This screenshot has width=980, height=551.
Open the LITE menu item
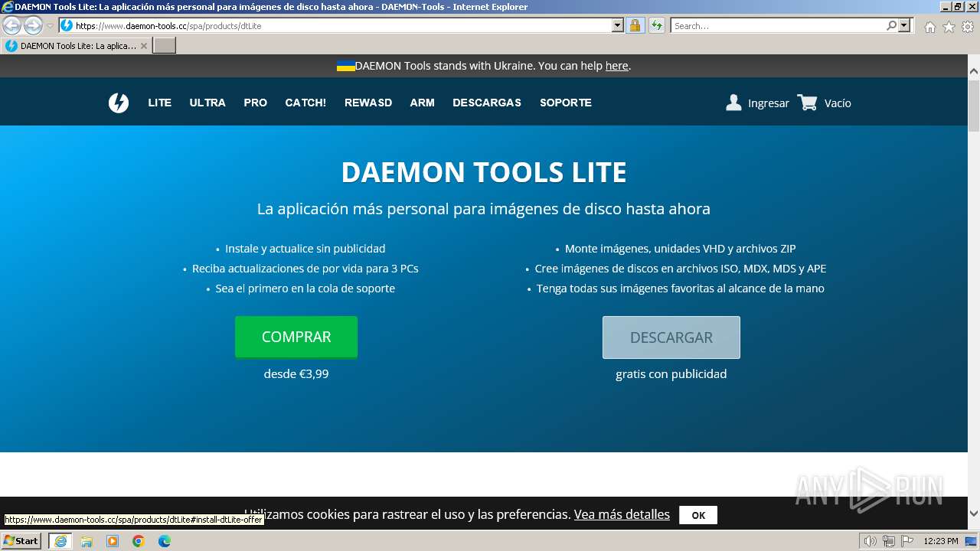point(159,103)
